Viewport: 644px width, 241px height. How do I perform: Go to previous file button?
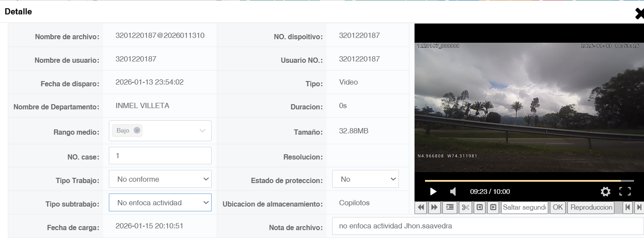[627, 207]
